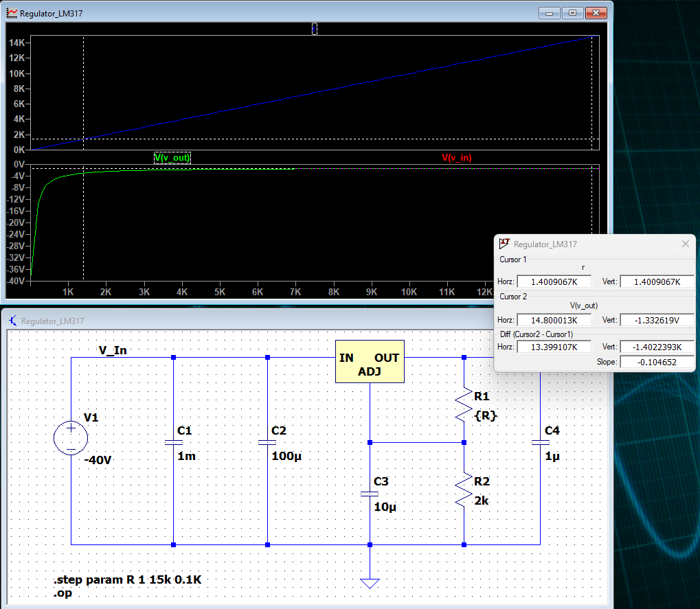Image resolution: width=700 pixels, height=609 pixels.
Task: Click the Diff Horz value field
Action: [554, 347]
